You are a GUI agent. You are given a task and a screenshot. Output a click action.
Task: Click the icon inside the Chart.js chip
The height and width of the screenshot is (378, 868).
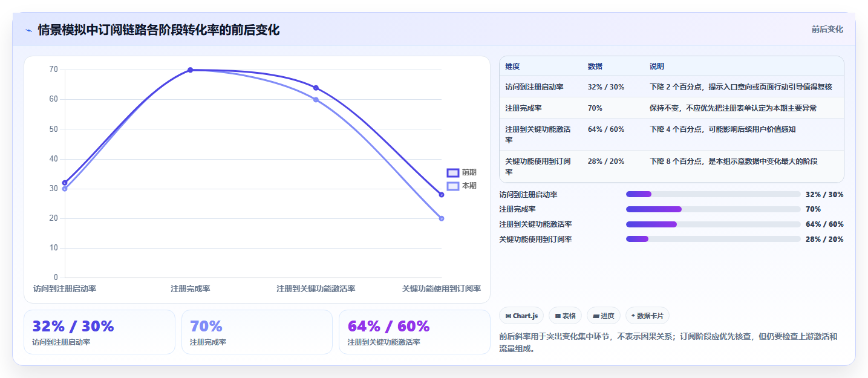tap(508, 316)
